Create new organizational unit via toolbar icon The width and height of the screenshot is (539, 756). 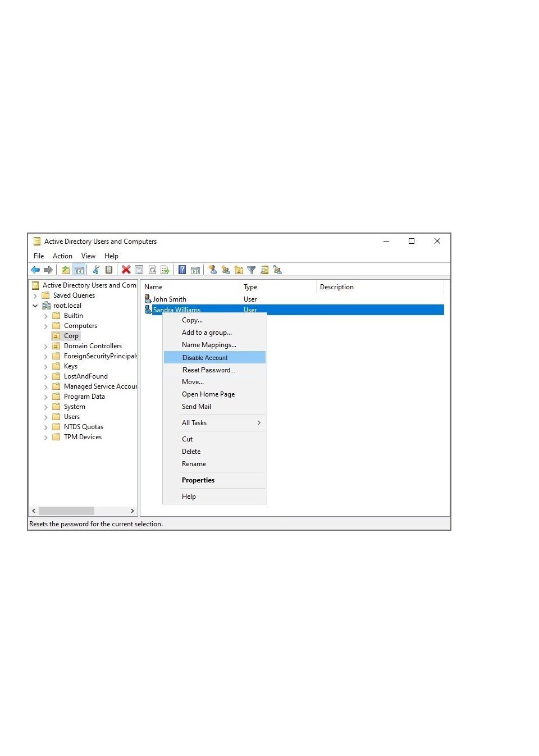[x=239, y=270]
